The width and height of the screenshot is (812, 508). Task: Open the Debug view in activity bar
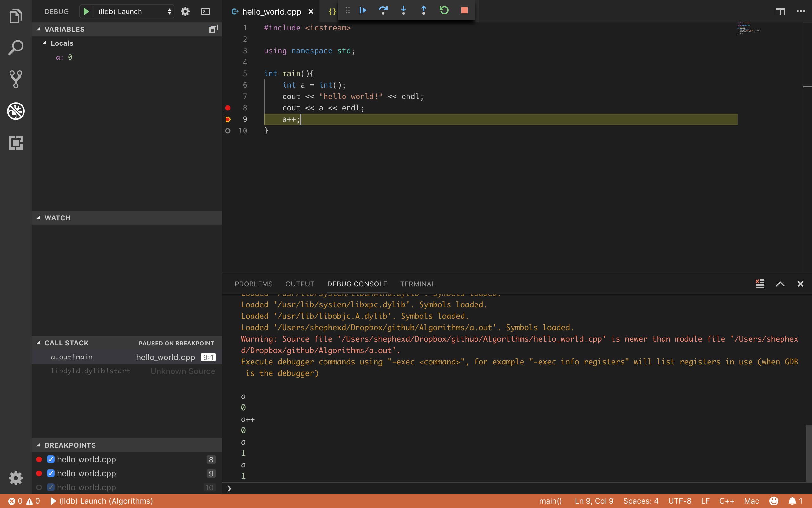(16, 111)
